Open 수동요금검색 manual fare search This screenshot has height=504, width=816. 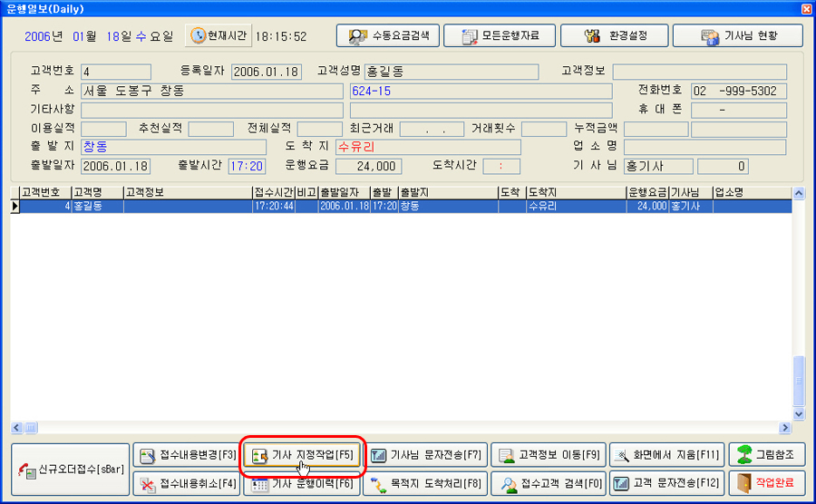(388, 35)
